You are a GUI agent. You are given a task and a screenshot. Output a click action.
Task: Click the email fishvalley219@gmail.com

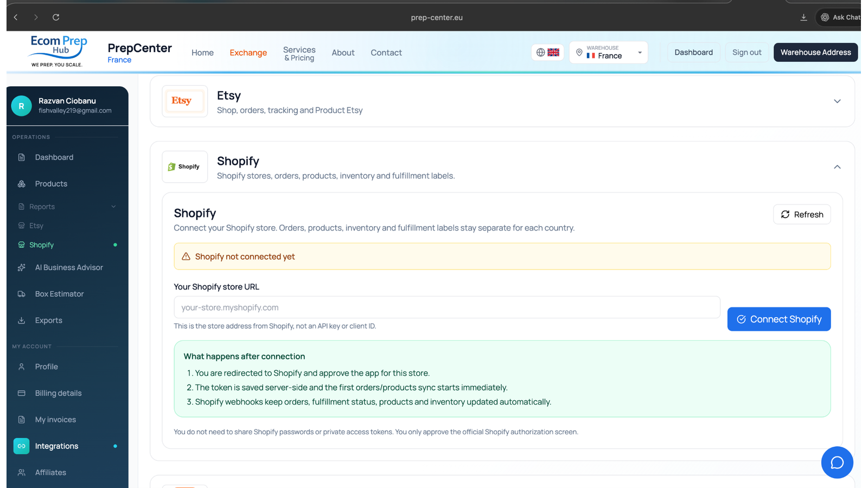(75, 111)
